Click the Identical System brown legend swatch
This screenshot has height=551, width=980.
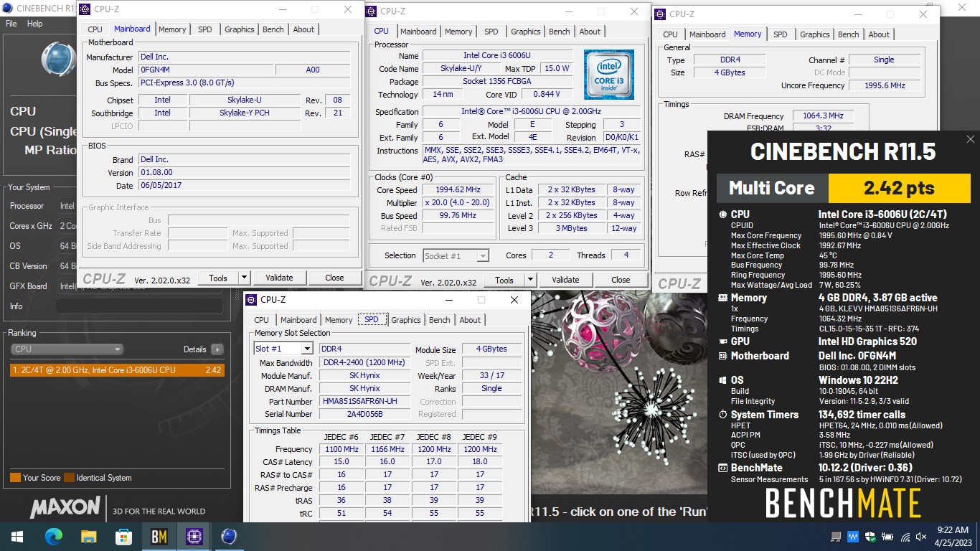69,478
